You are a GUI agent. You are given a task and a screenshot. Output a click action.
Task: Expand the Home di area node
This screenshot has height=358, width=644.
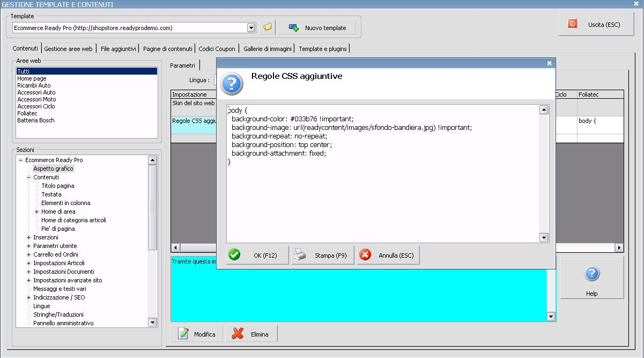click(37, 211)
